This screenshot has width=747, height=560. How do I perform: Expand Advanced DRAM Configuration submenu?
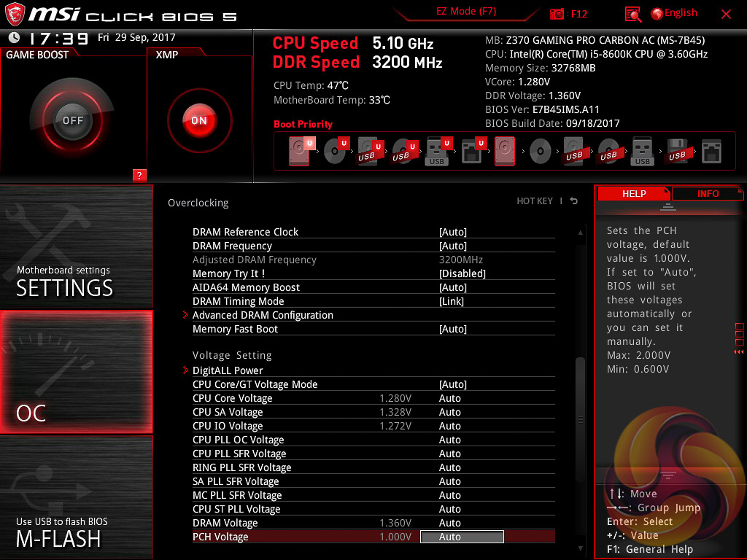(x=263, y=315)
